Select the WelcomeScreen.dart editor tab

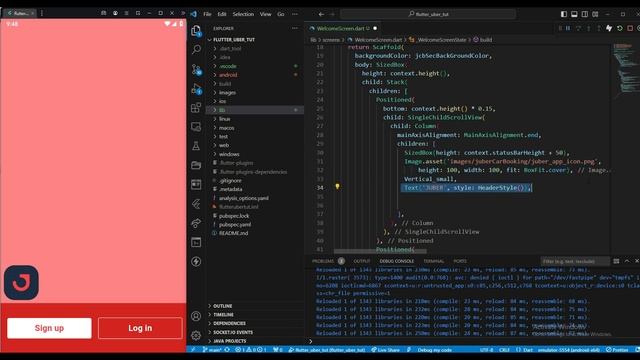point(343,29)
